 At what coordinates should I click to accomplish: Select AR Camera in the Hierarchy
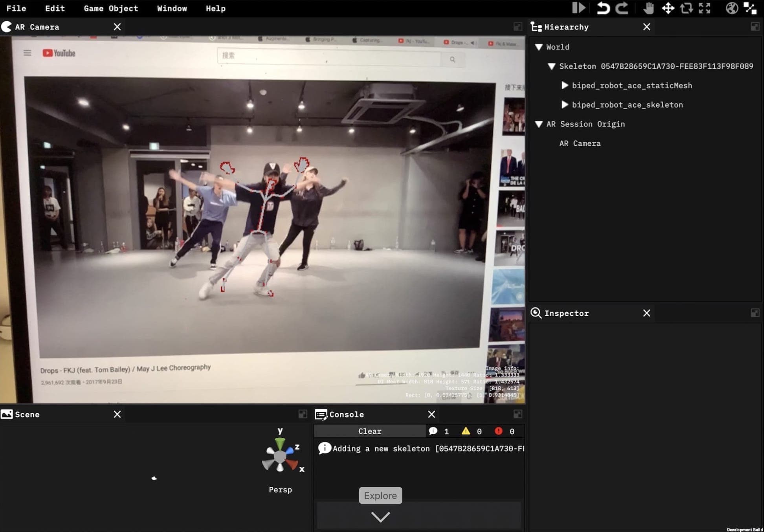(x=580, y=143)
